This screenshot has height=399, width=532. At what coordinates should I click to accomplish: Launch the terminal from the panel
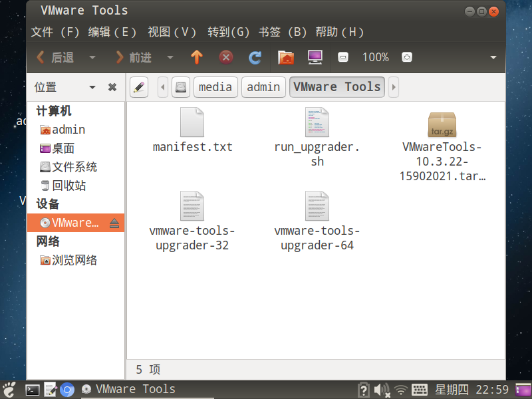point(33,390)
